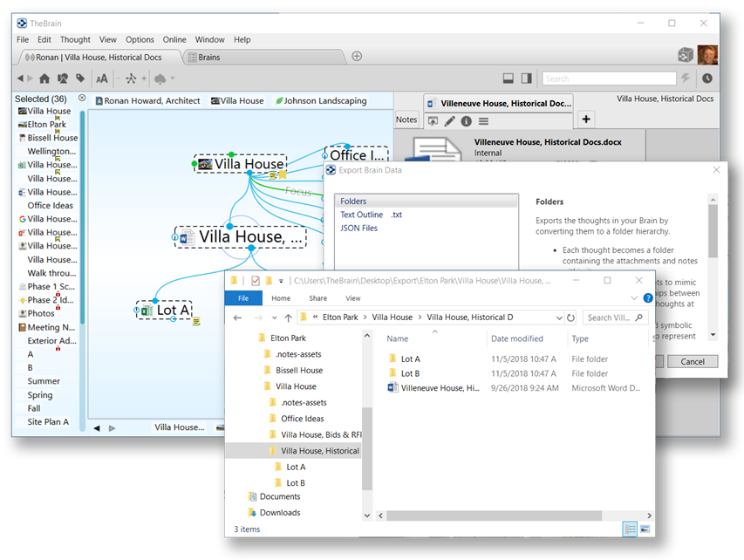Viewport: 744px width, 560px height.
Task: Open the AA text size tool
Action: click(101, 79)
